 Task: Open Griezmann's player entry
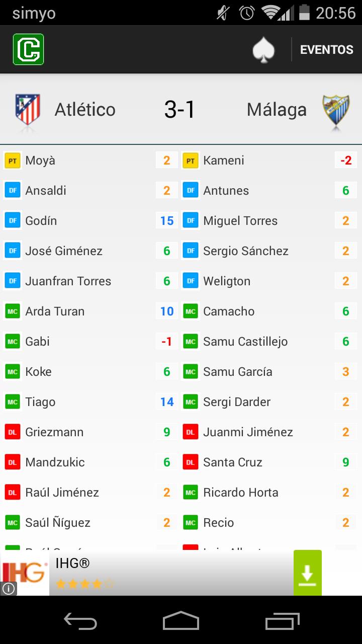(54, 432)
